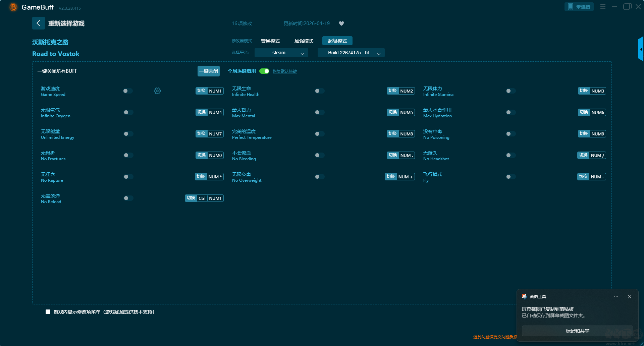Screen dimensions: 644x346
Task: Click NUM - hotkey for Fly
Action: coord(597,177)
